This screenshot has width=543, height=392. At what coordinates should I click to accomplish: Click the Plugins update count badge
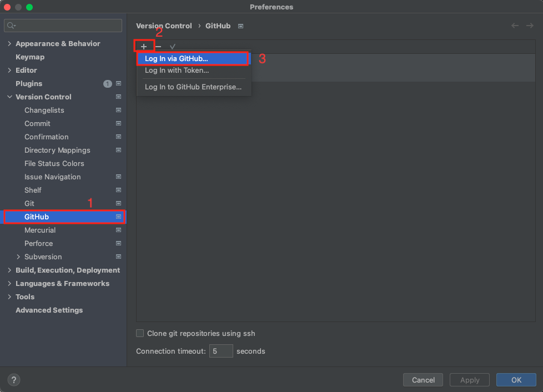pos(107,83)
